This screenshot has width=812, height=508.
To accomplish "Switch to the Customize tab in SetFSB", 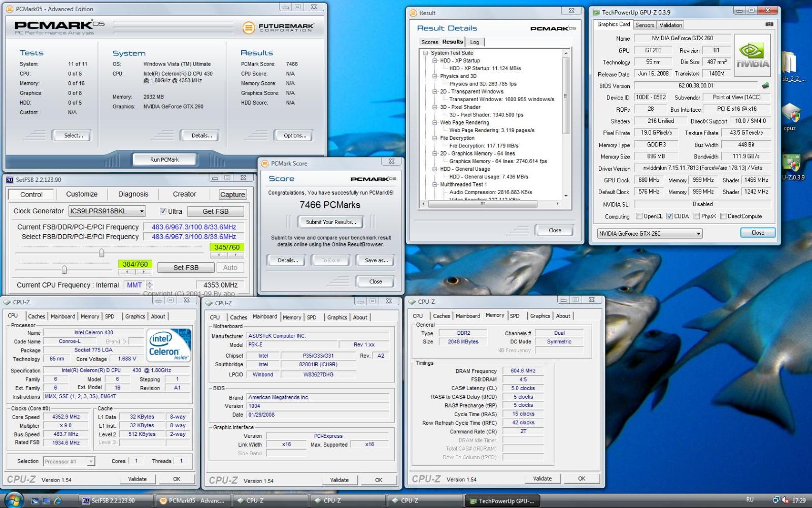I will [x=82, y=194].
